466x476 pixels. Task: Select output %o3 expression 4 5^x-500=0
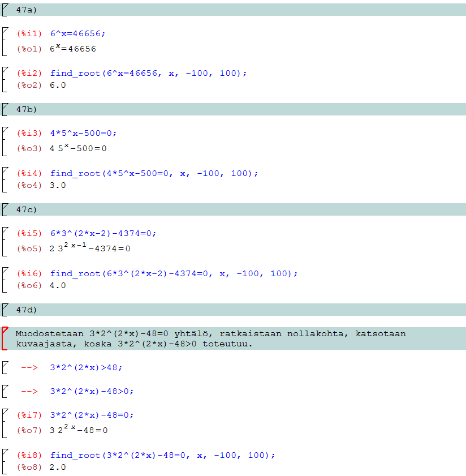(x=78, y=148)
